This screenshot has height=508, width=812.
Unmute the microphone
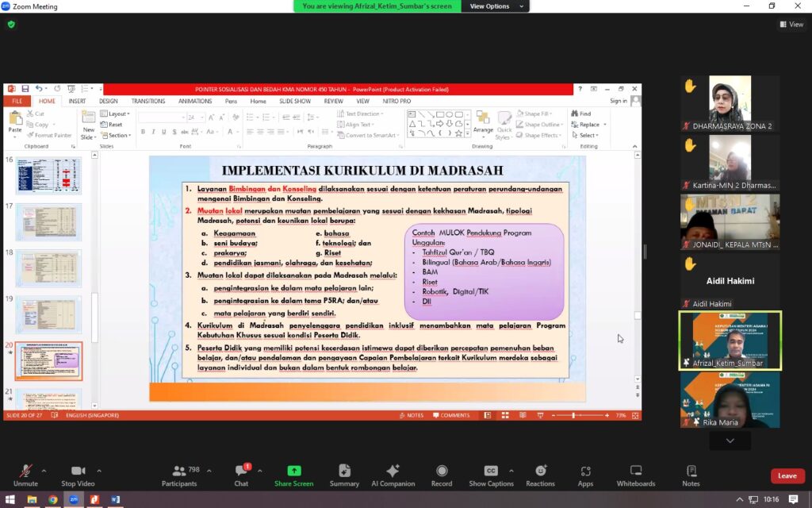[x=25, y=471]
